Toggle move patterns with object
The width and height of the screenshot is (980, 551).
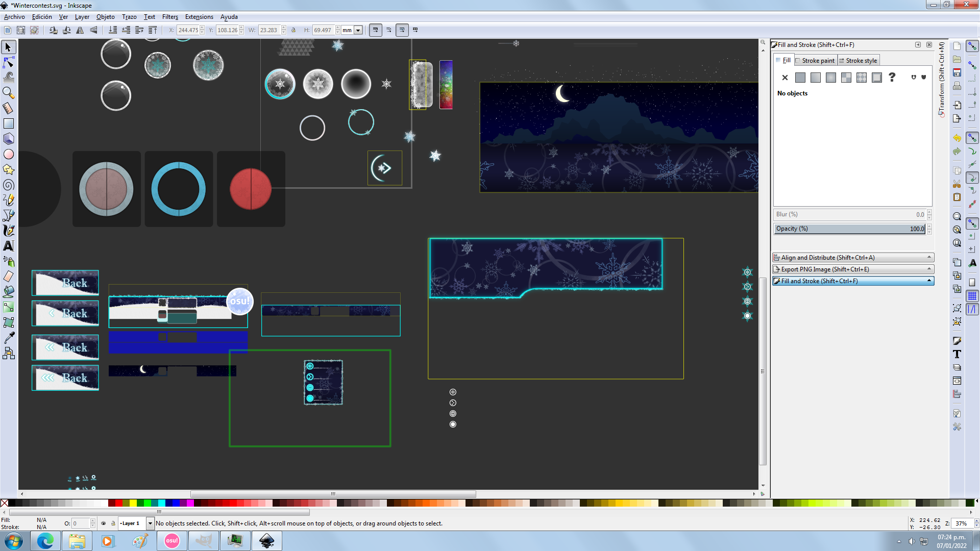pyautogui.click(x=415, y=30)
